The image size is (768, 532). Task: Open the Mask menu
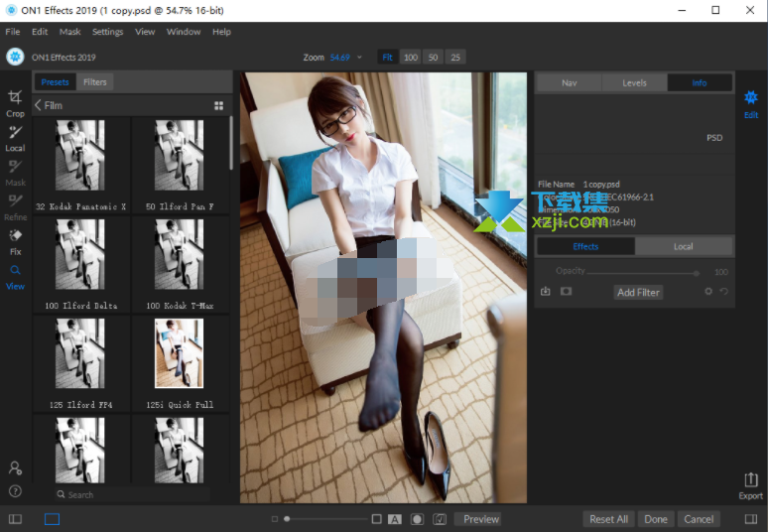pyautogui.click(x=69, y=32)
